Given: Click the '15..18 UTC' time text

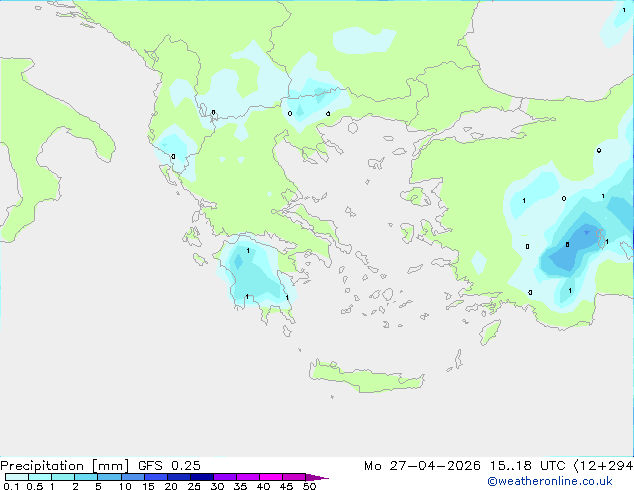Looking at the screenshot, I should (527, 466).
